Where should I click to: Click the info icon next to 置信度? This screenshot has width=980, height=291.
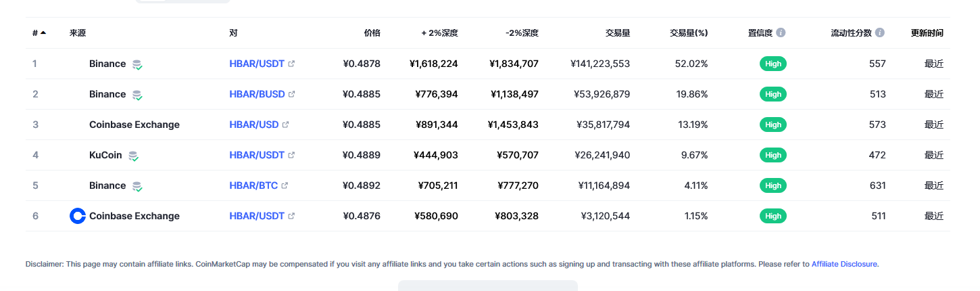pos(781,32)
